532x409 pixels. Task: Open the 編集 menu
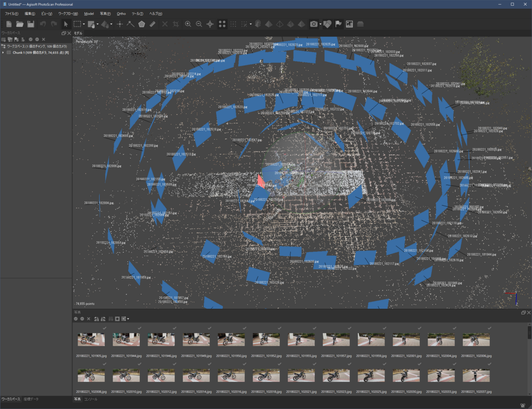(30, 14)
